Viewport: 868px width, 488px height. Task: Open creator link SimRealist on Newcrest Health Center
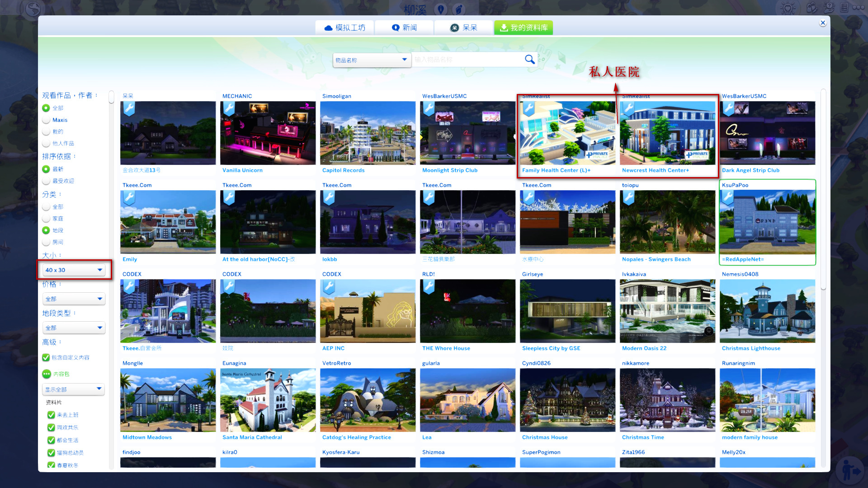(x=636, y=96)
